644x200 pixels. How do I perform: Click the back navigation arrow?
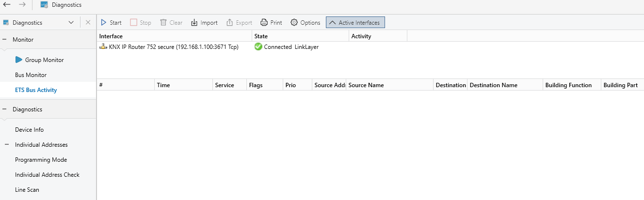tap(7, 5)
